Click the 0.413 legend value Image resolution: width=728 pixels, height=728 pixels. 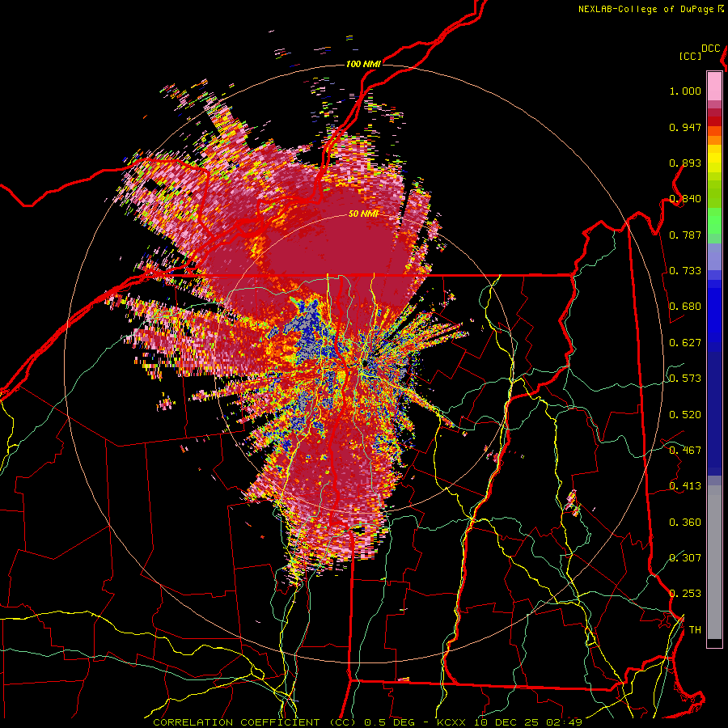click(x=685, y=486)
